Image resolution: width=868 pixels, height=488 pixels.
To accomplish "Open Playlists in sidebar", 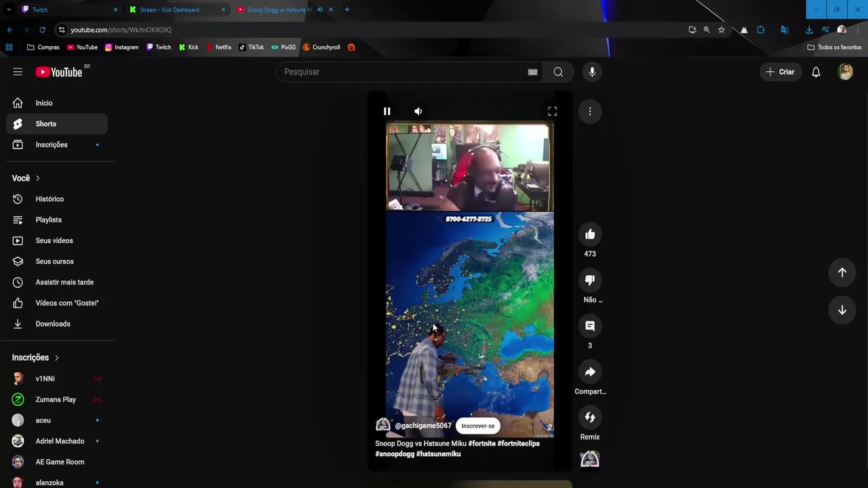I will 57,220.
